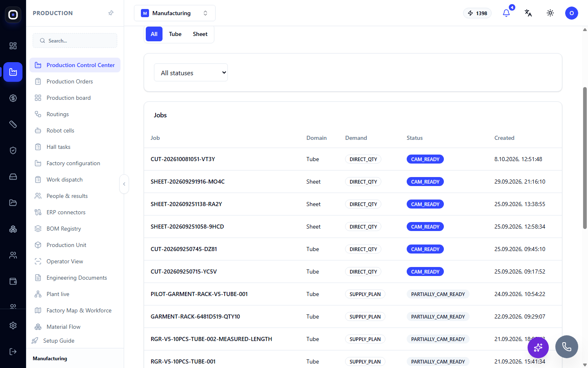Click the sidebar Search field

click(x=75, y=40)
